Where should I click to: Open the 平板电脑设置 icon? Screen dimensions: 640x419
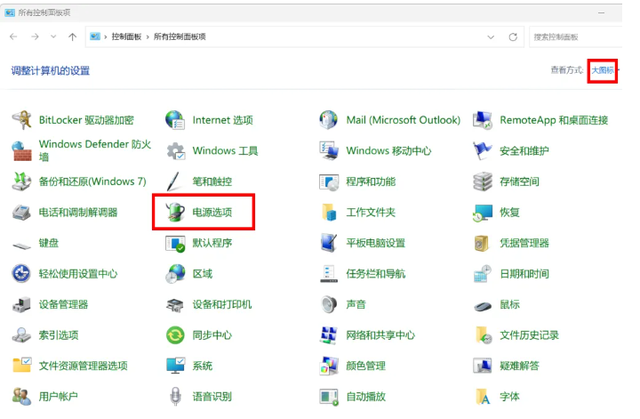click(x=329, y=243)
